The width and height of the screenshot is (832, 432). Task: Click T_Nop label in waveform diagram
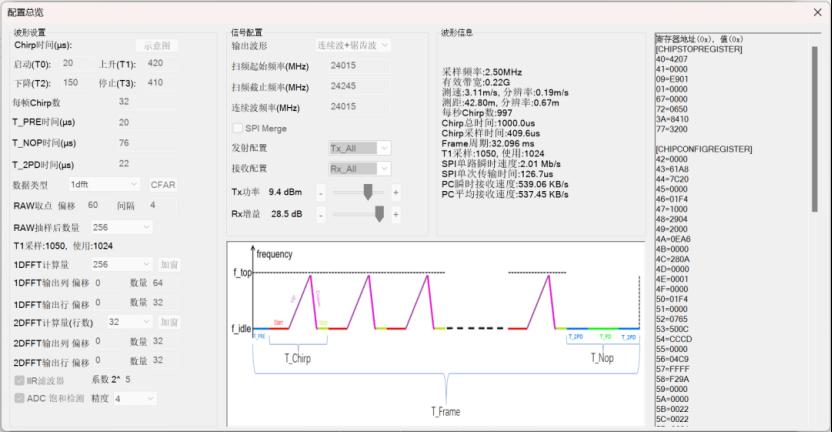click(x=602, y=358)
